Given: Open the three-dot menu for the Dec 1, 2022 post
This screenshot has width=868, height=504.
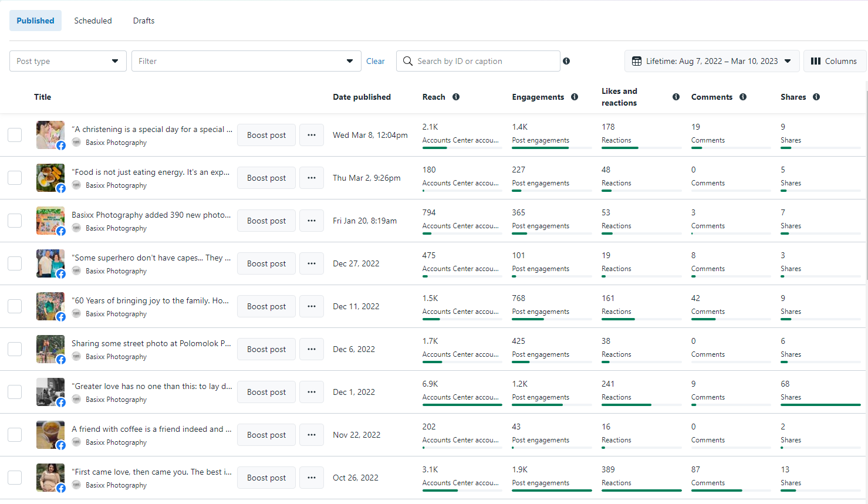Looking at the screenshot, I should [x=312, y=392].
